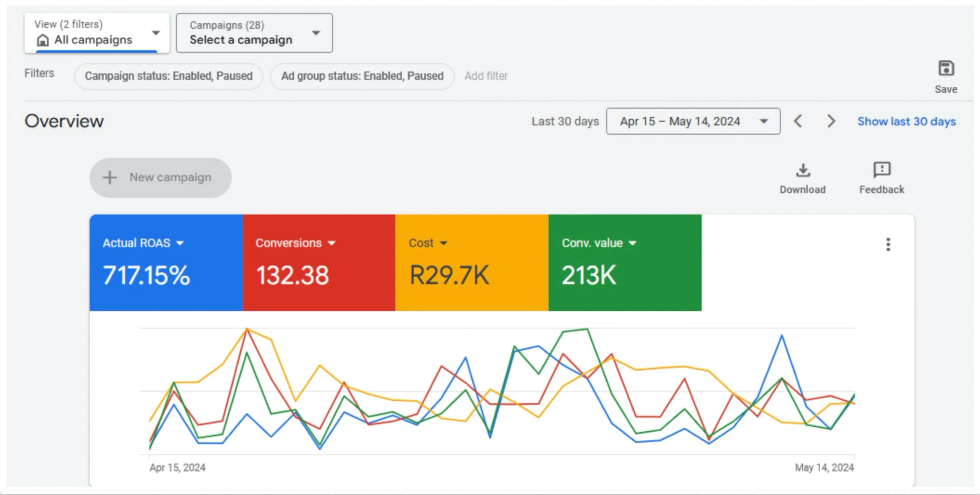Go to previous date range arrow
The height and width of the screenshot is (495, 980).
[x=798, y=121]
